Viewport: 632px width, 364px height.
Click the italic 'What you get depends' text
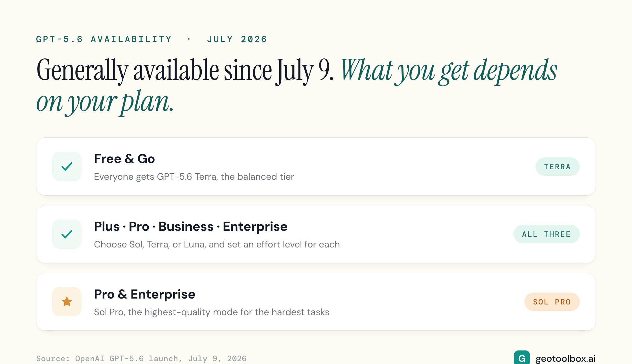coord(449,71)
